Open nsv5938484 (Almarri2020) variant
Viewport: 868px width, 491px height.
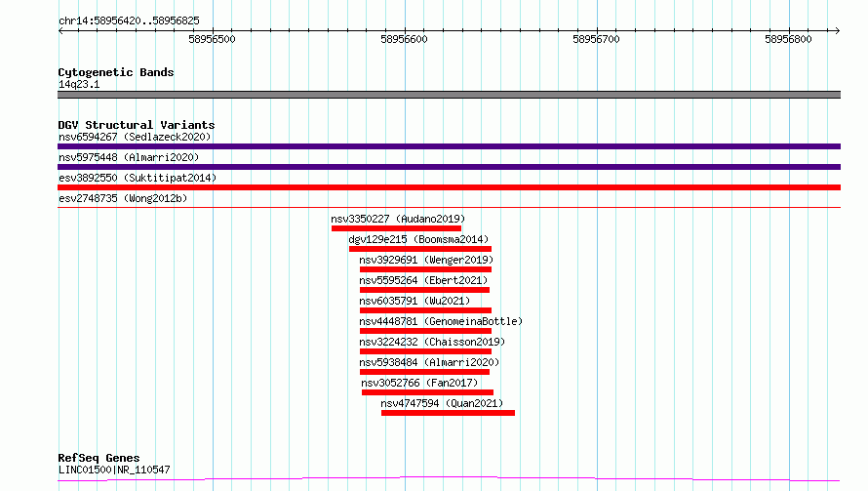point(429,362)
